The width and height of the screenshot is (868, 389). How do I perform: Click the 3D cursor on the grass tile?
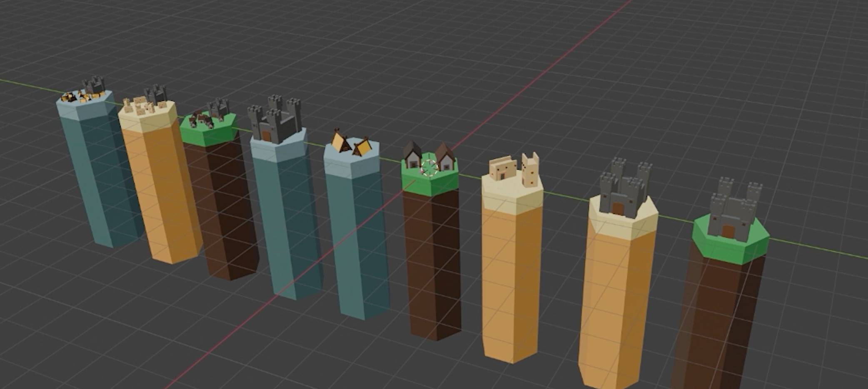click(429, 167)
